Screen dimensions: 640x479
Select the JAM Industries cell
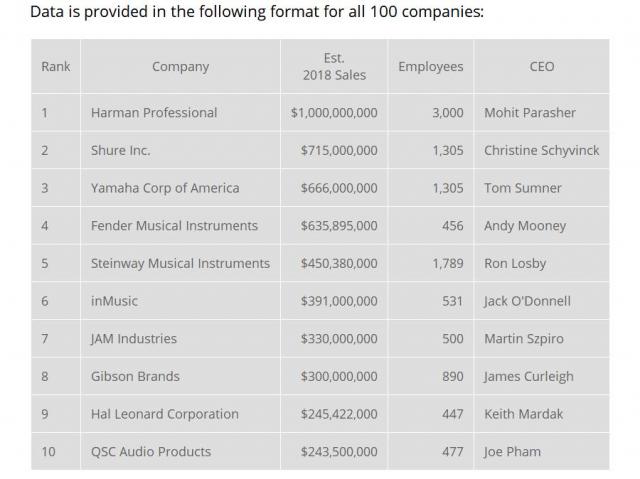tap(134, 339)
